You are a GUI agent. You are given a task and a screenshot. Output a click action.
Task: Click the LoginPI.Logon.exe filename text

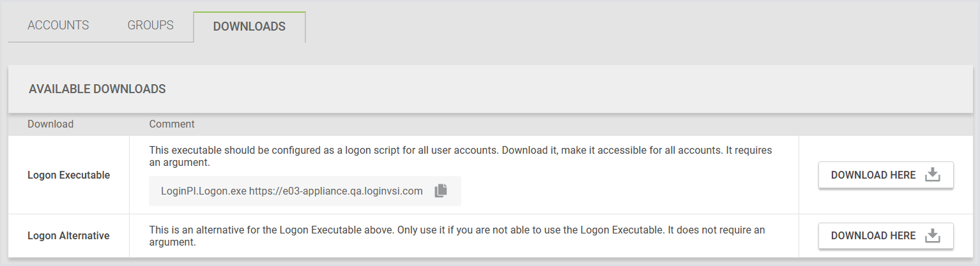point(203,191)
